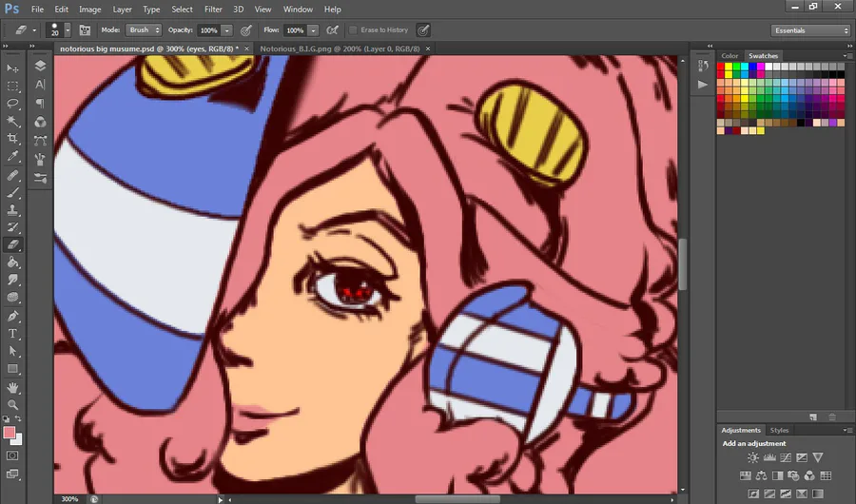This screenshot has width=856, height=504.
Task: Select the Magic Wand tool
Action: pyautogui.click(x=12, y=121)
